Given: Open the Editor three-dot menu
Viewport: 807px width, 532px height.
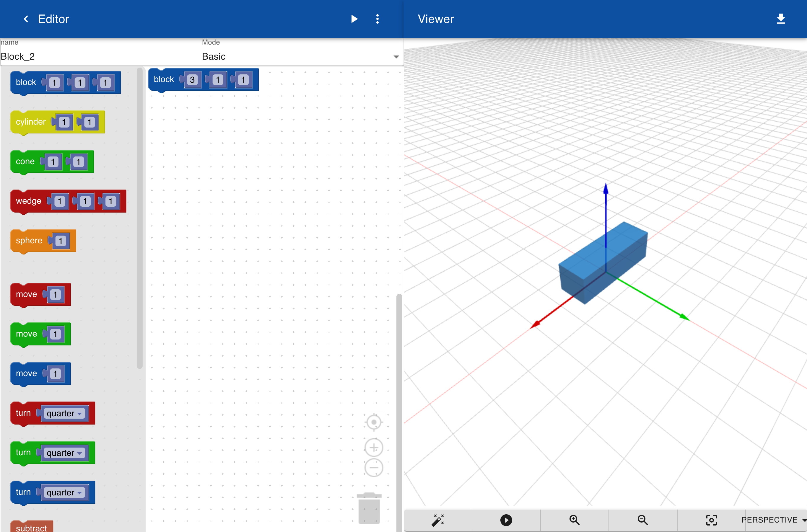Looking at the screenshot, I should [378, 19].
